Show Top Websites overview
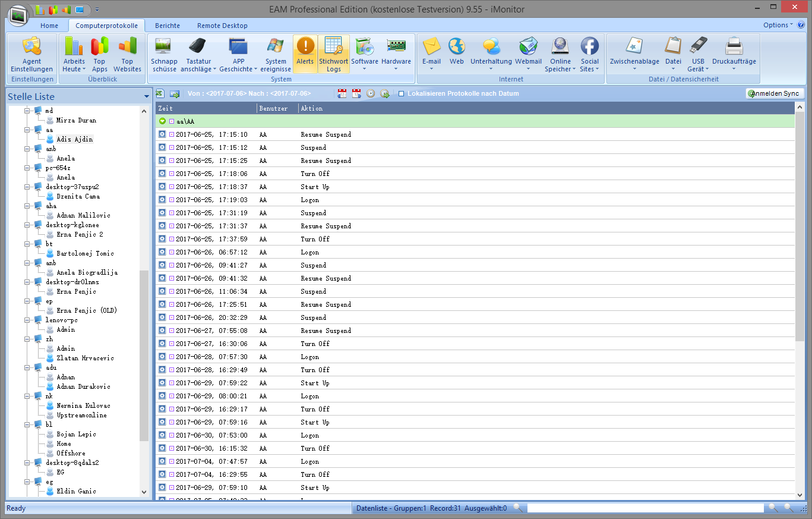812x519 pixels. click(127, 54)
